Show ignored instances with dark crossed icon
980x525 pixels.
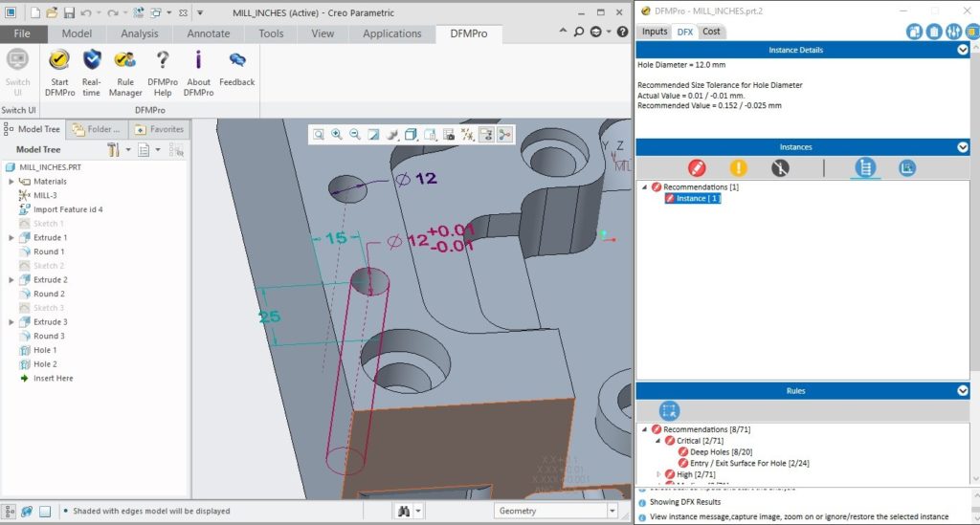pos(780,168)
